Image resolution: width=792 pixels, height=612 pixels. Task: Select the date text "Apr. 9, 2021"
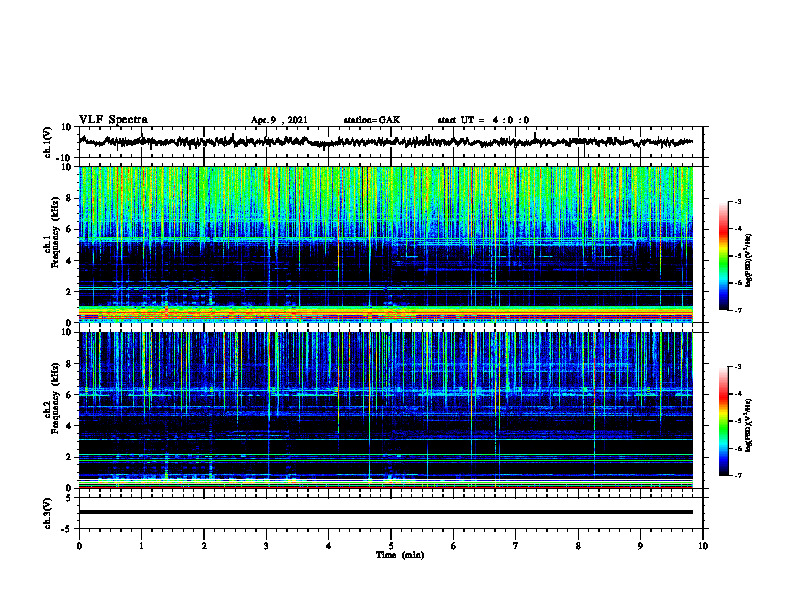(279, 120)
